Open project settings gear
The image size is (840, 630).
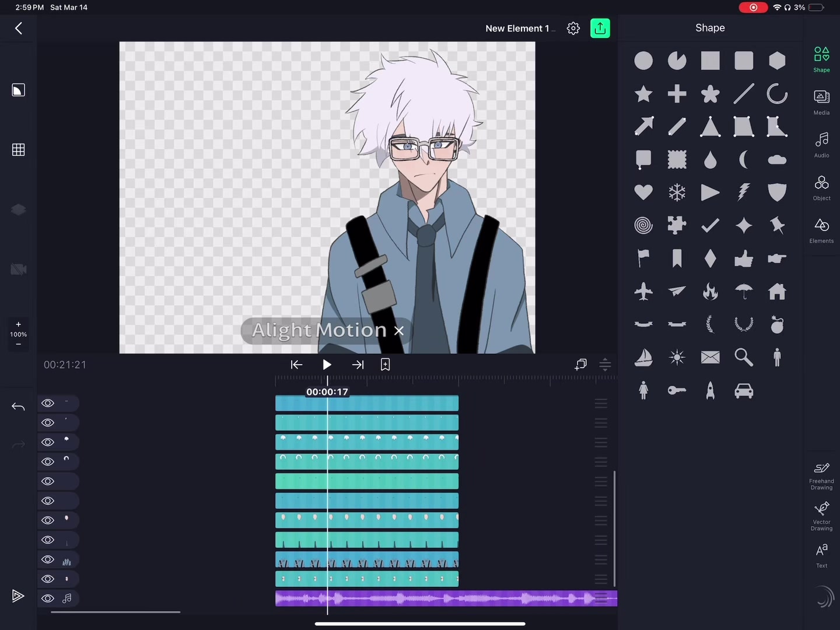[x=573, y=28]
